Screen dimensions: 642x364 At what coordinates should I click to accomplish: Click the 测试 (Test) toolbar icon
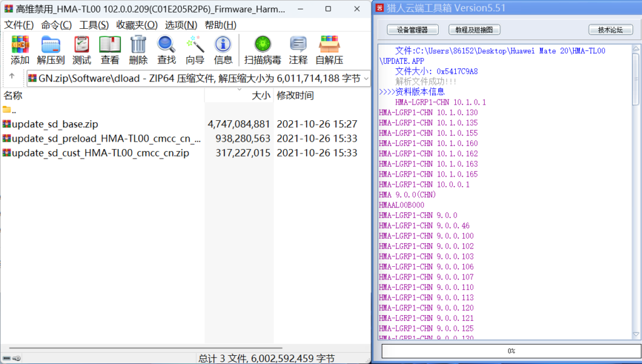pos(82,44)
